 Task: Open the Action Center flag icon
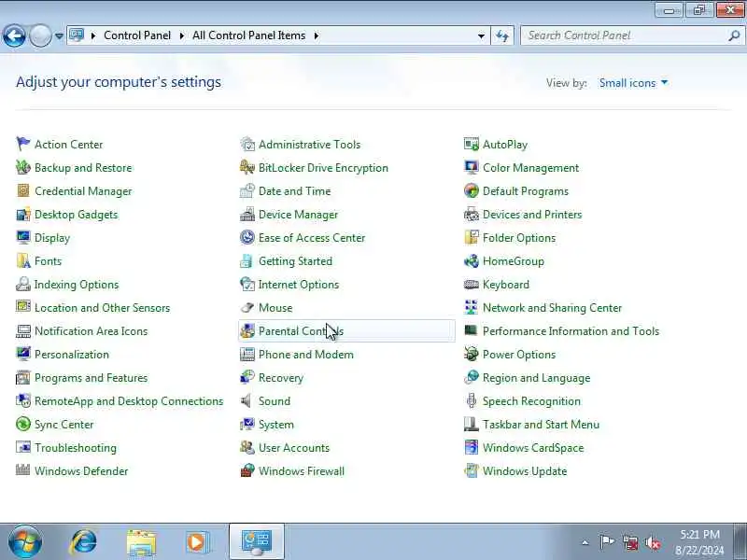pyautogui.click(x=22, y=144)
